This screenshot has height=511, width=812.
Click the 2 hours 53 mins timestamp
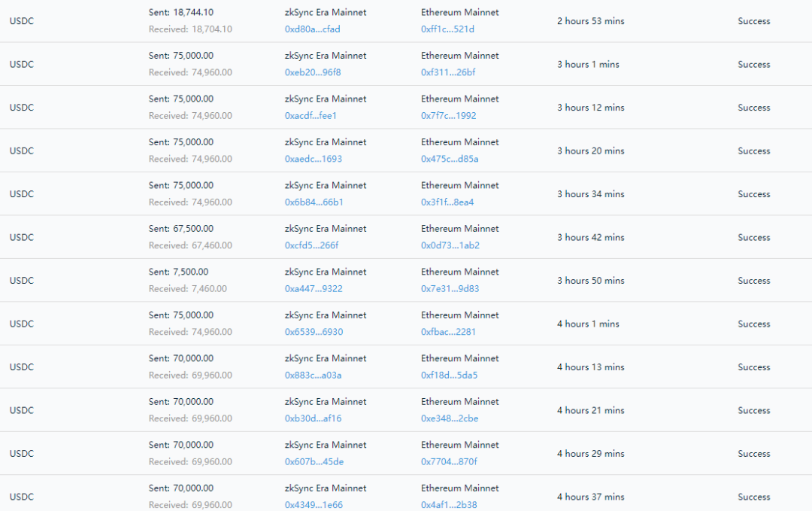[x=590, y=21]
